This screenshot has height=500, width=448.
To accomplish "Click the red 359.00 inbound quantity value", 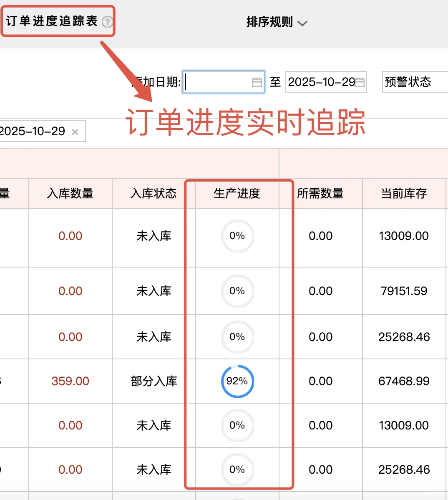I will click(70, 381).
